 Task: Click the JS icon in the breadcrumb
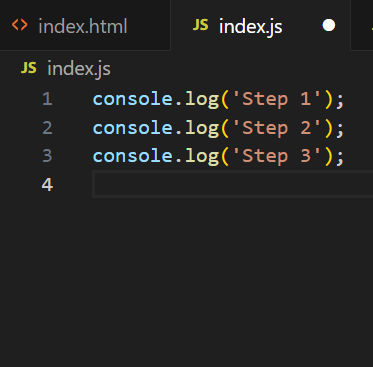(29, 68)
